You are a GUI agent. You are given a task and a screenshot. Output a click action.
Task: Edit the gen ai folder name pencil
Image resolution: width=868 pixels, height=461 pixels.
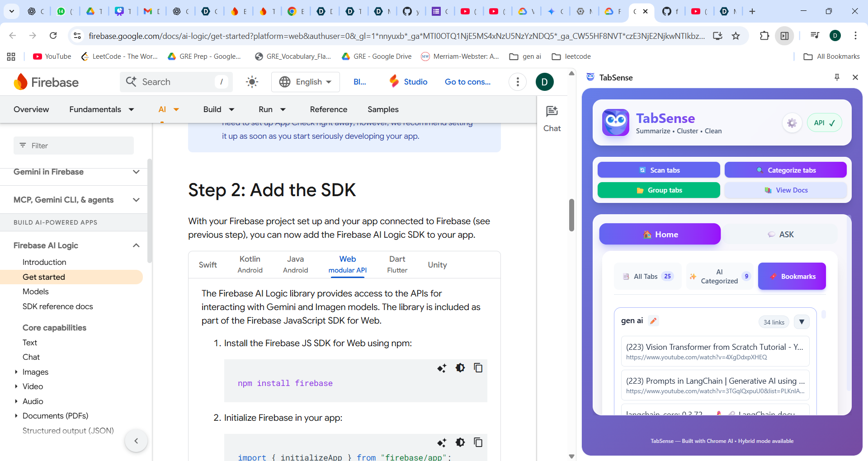point(653,320)
